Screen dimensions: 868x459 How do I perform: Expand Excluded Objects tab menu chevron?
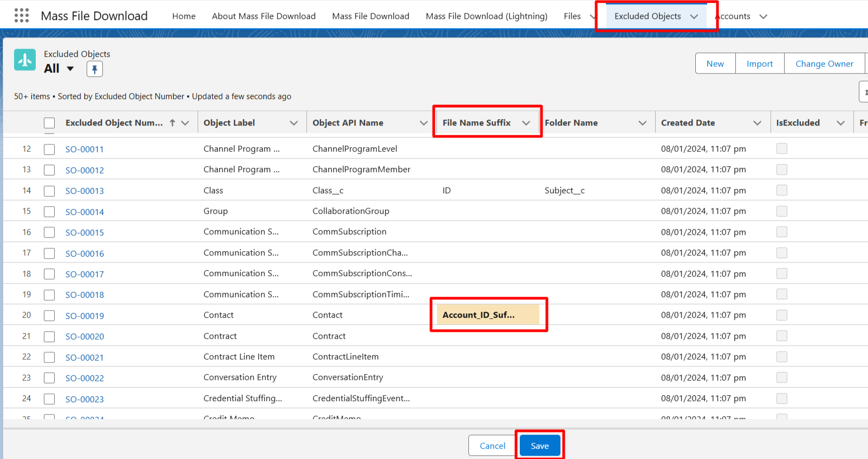click(694, 17)
